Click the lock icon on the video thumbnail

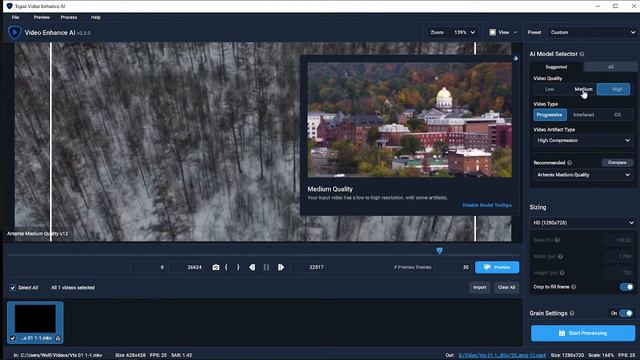(58, 338)
